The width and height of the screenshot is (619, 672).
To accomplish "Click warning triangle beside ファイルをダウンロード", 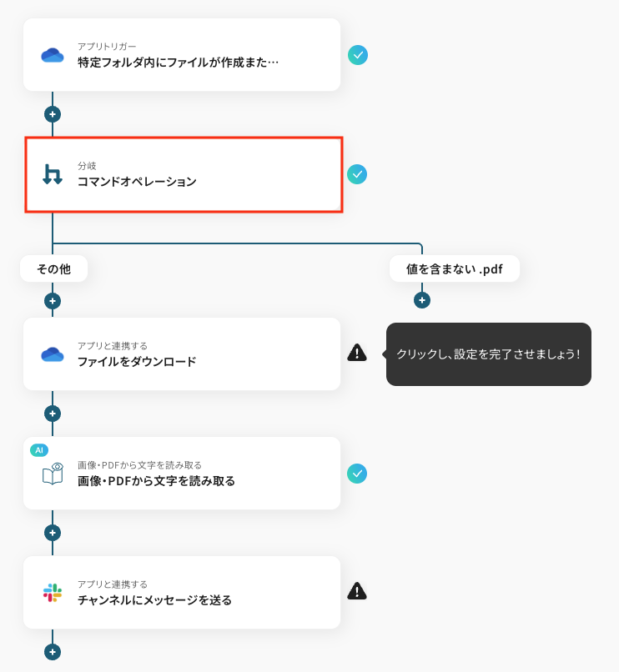I will pyautogui.click(x=357, y=353).
